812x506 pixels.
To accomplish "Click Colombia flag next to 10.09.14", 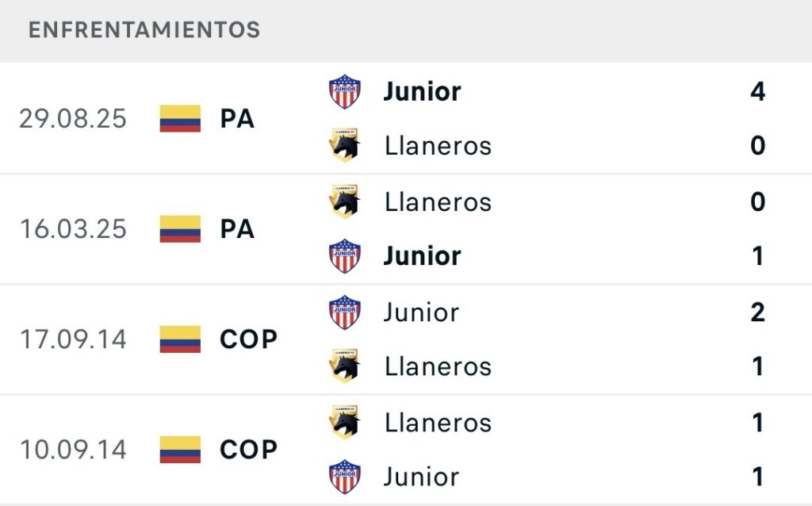I will click(180, 450).
